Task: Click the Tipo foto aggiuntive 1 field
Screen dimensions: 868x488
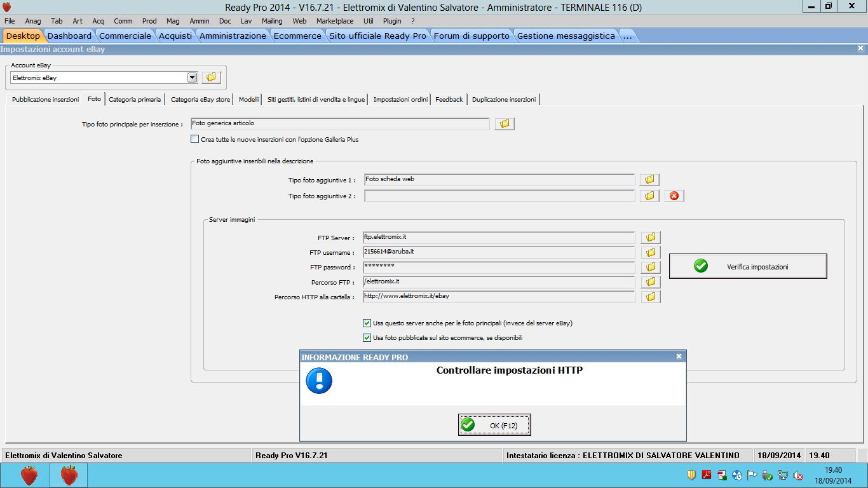Action: coord(499,180)
